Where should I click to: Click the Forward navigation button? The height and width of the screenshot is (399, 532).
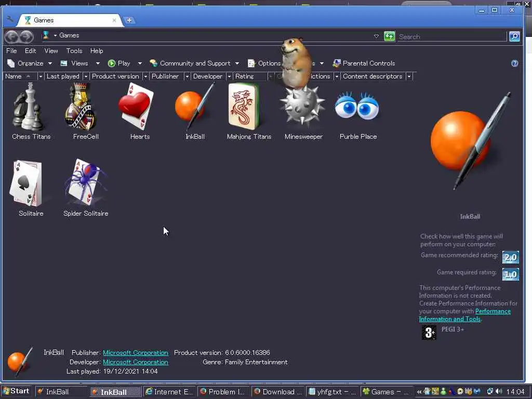(26, 36)
